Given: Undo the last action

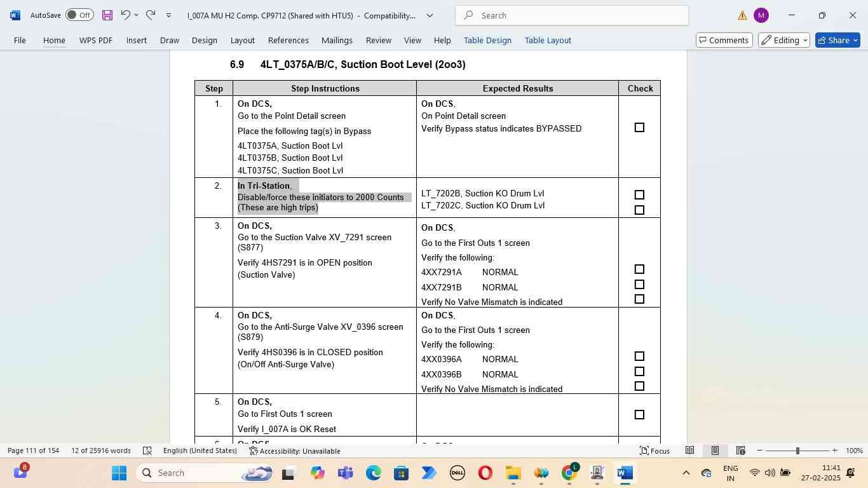Looking at the screenshot, I should point(126,15).
